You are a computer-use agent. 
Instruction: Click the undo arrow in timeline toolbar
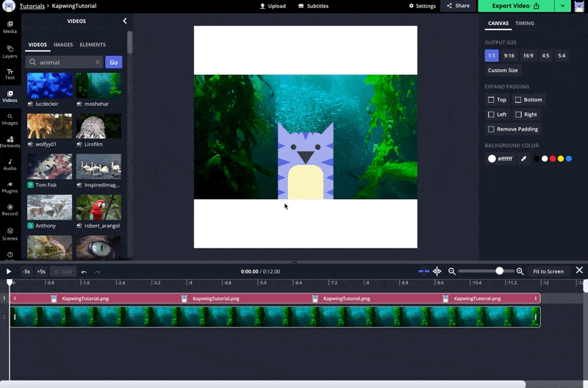coord(84,271)
